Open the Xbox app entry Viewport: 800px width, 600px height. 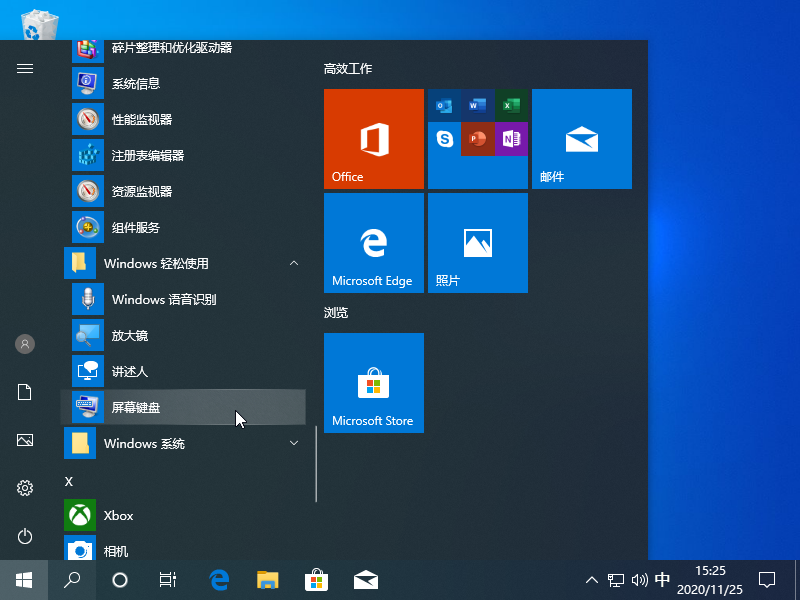tap(118, 515)
